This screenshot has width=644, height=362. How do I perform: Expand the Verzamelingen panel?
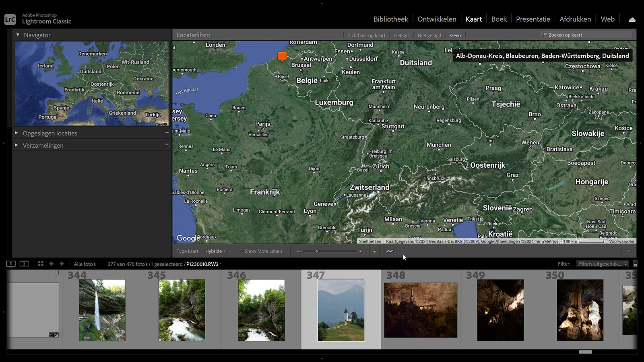coord(17,145)
